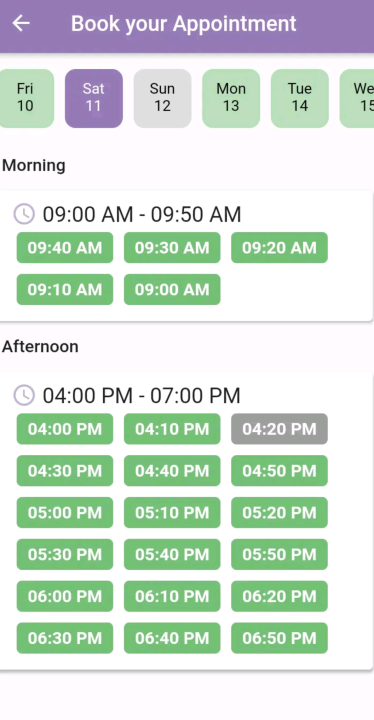Screen dimensions: 374x720
Task: Select the partially visible Wed 15 date
Action: 357,98
